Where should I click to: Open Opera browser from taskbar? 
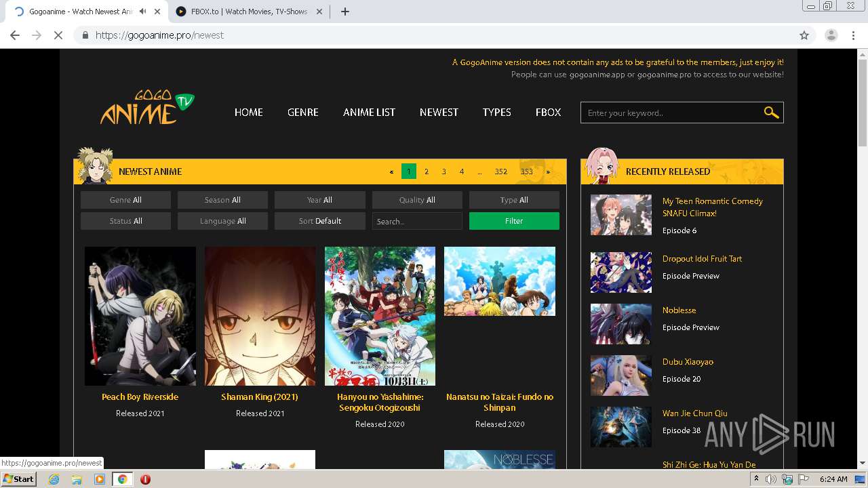pyautogui.click(x=145, y=479)
